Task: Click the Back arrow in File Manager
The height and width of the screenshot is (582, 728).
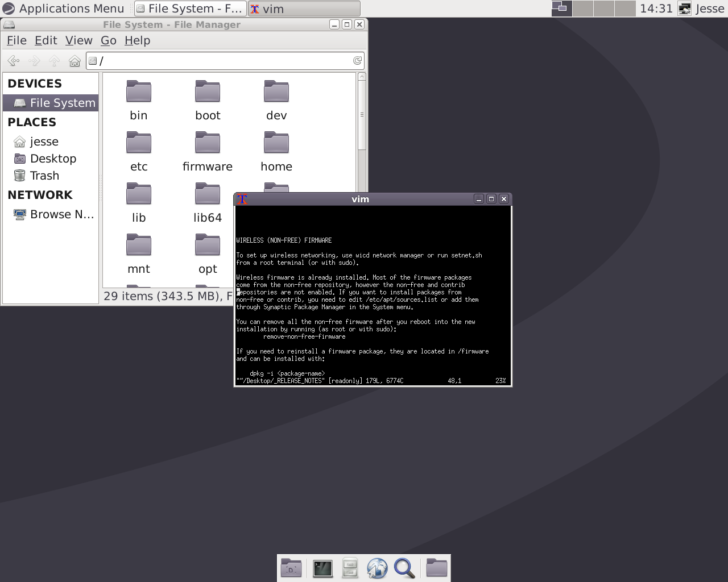Action: pyautogui.click(x=14, y=61)
